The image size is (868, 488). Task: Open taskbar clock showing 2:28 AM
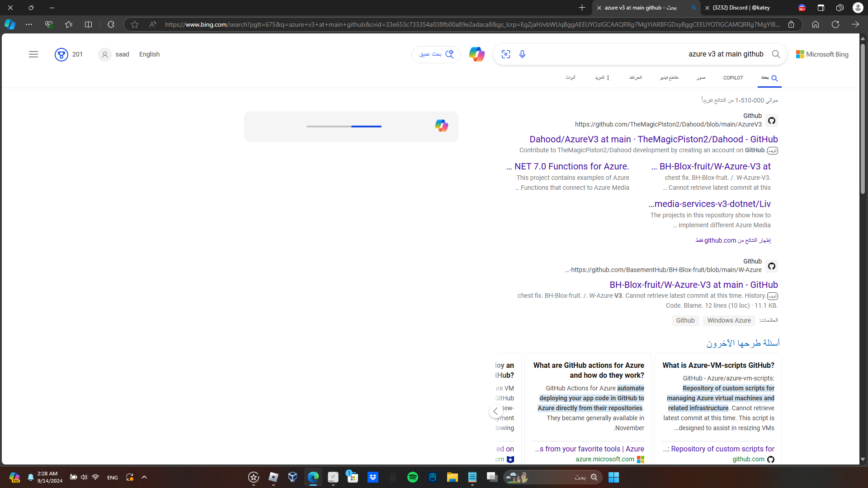coord(50,477)
